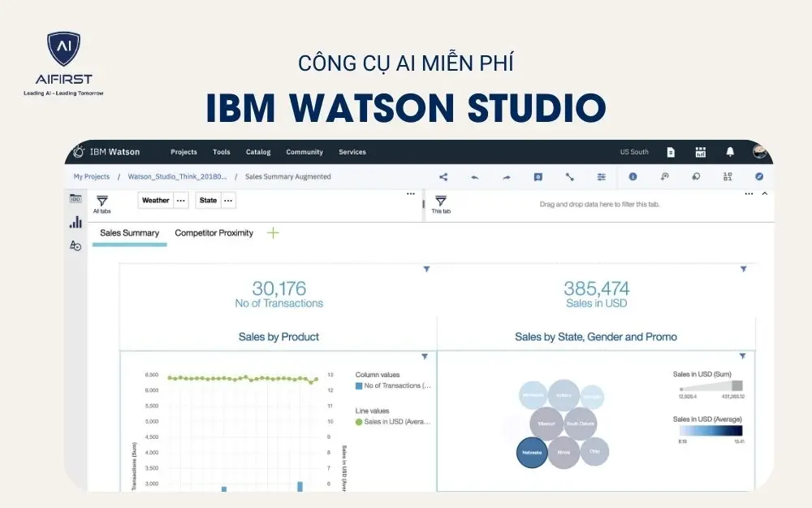Click the connector line toolbar icon
The width and height of the screenshot is (812, 508).
(x=570, y=176)
